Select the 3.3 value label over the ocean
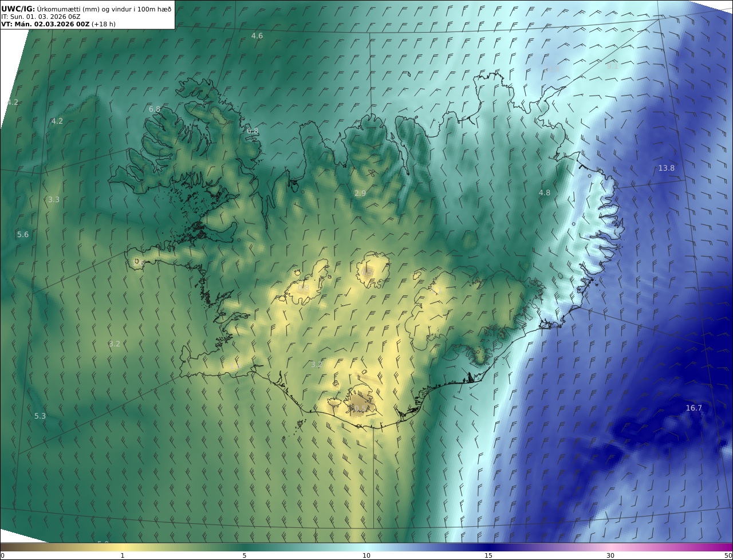Screen dimensions: 733x560 point(53,199)
